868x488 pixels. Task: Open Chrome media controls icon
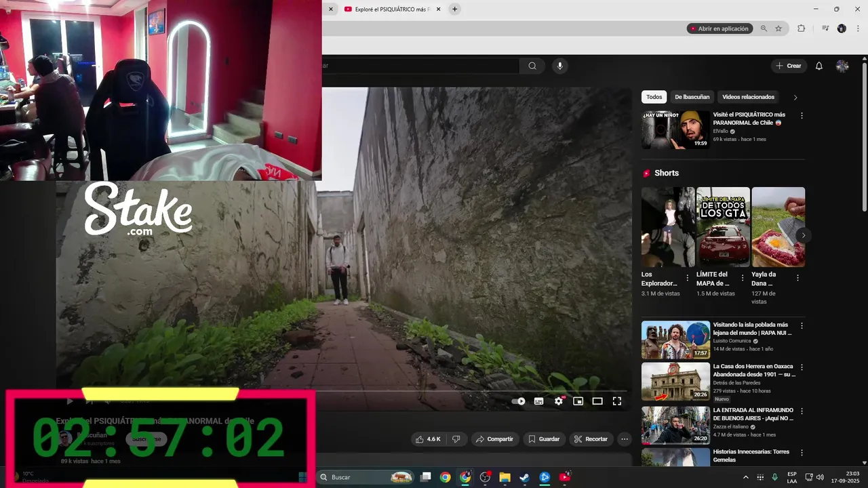coord(825,28)
